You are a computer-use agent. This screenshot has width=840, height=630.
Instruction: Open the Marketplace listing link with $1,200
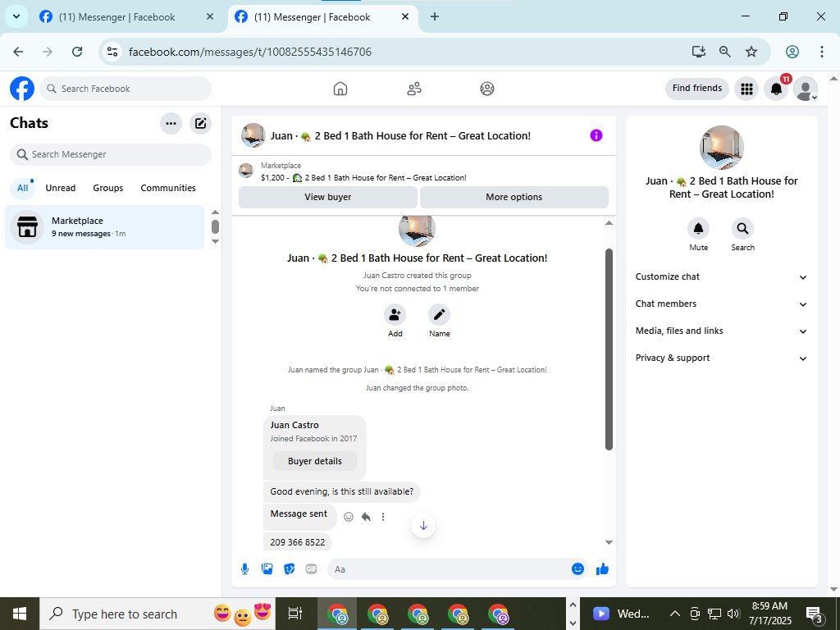(x=363, y=177)
